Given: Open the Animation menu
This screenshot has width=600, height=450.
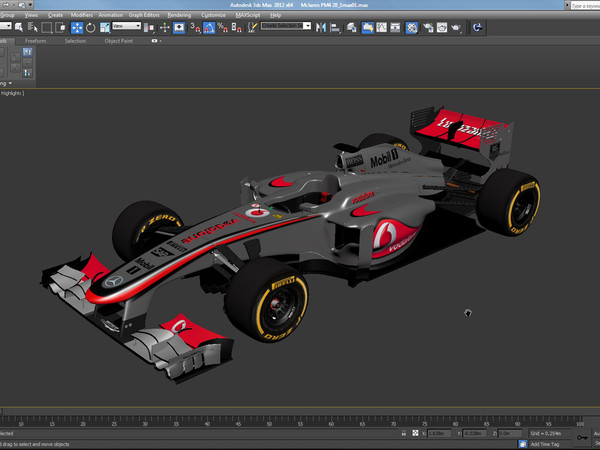Looking at the screenshot, I should [x=111, y=15].
